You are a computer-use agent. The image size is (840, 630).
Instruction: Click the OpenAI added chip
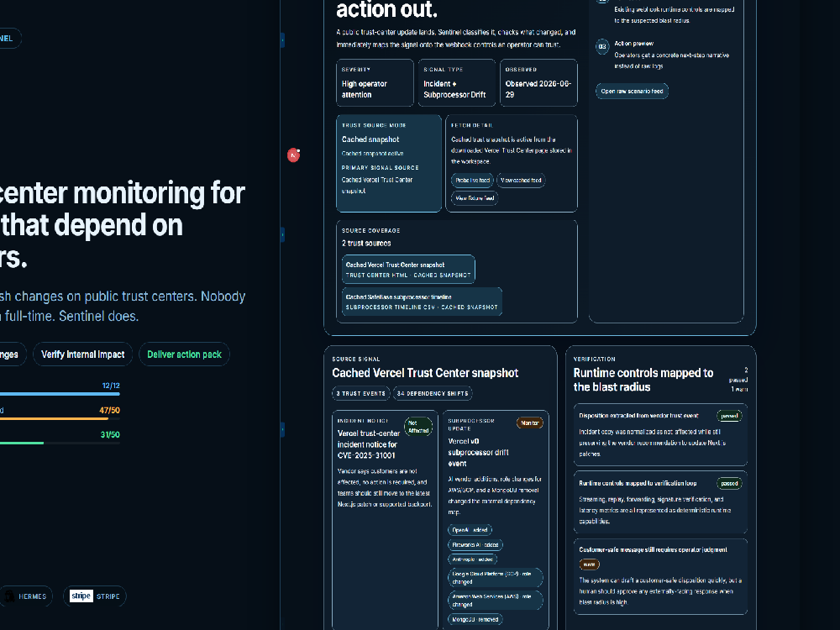(x=470, y=530)
